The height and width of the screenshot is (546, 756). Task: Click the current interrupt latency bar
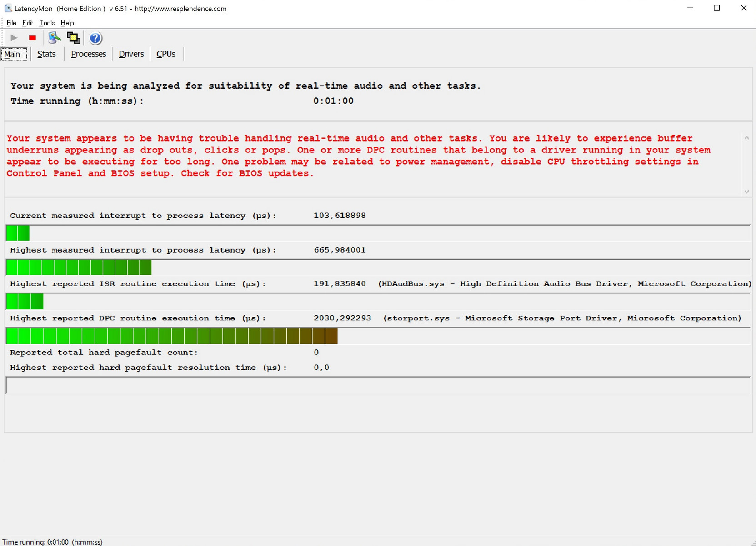click(x=378, y=233)
